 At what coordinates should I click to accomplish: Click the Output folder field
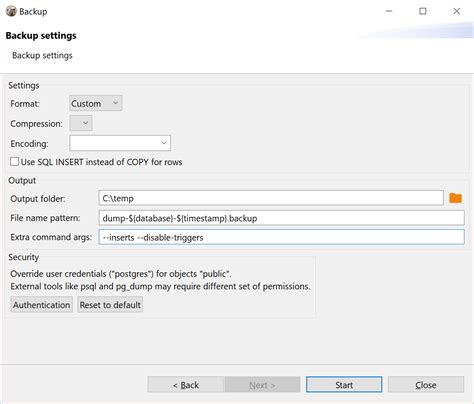(271, 198)
